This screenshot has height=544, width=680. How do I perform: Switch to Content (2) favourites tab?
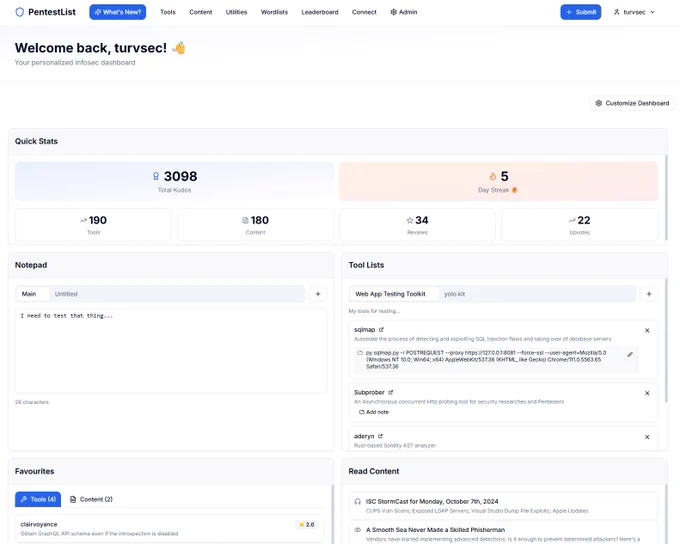(92, 499)
